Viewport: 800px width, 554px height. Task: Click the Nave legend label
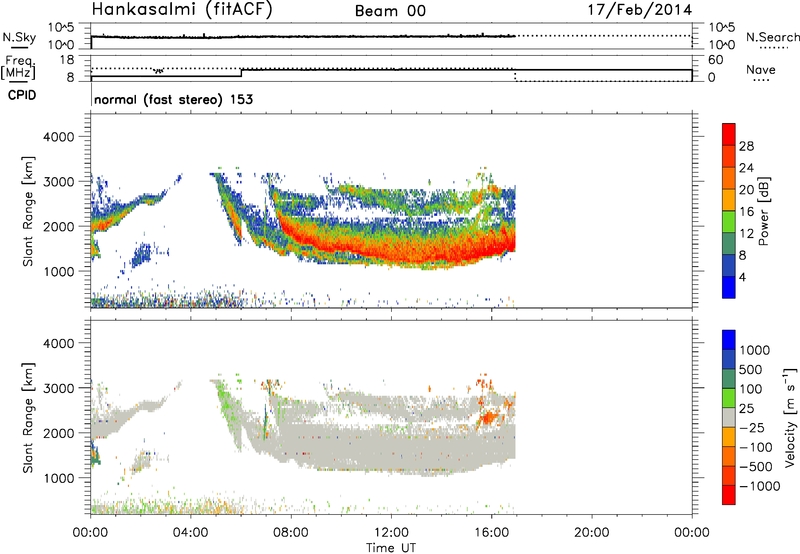(761, 69)
